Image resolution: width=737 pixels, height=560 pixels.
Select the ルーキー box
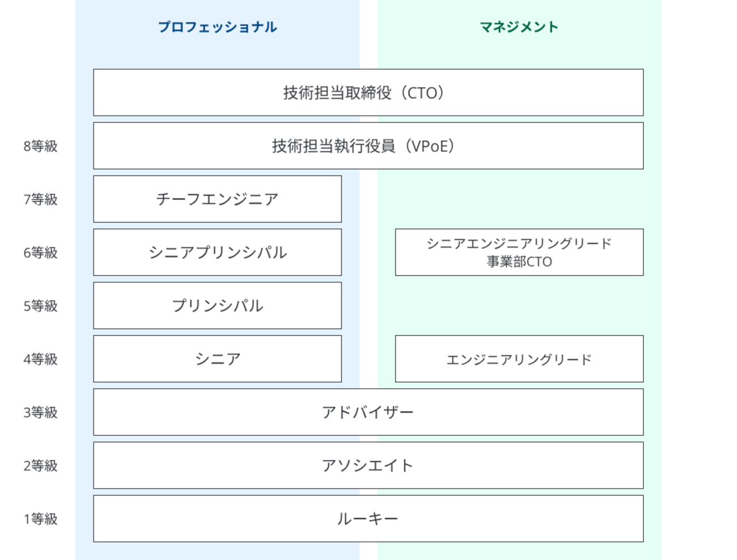coord(369,519)
